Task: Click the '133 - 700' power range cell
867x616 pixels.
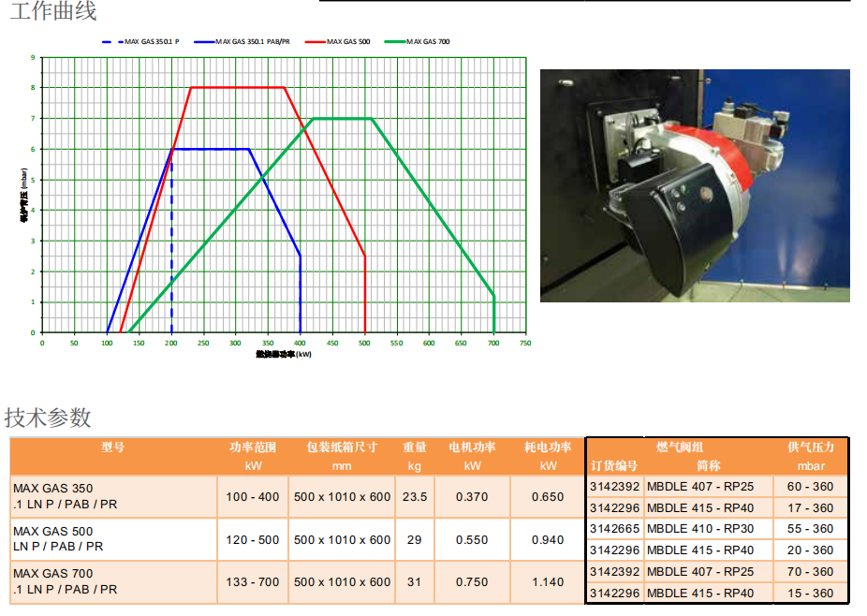Action: click(253, 581)
